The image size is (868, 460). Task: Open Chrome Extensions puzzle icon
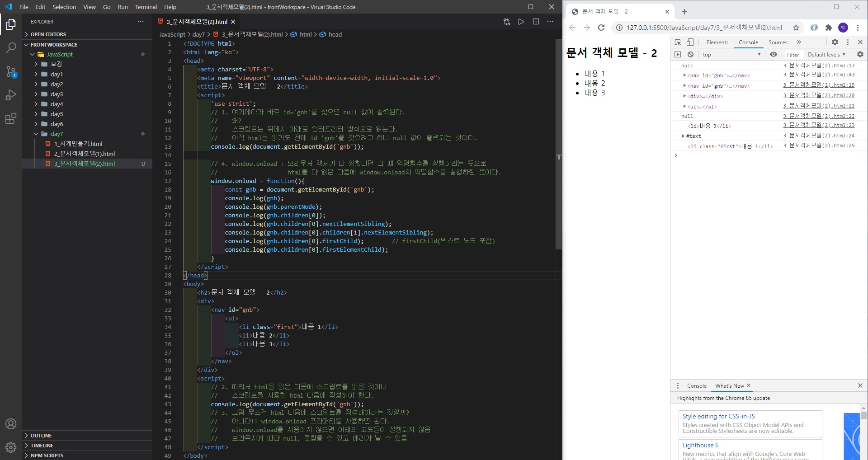[x=829, y=28]
